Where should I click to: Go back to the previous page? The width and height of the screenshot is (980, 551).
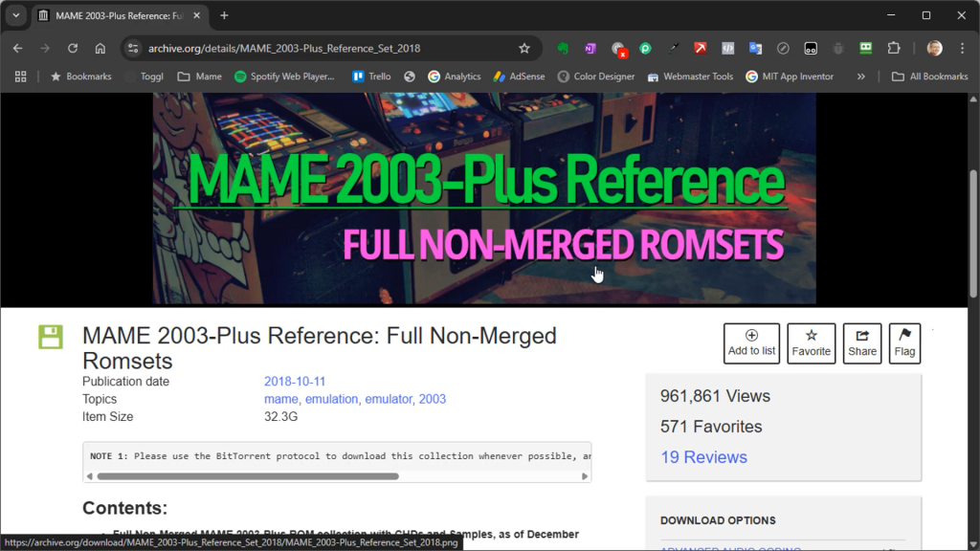point(17,48)
